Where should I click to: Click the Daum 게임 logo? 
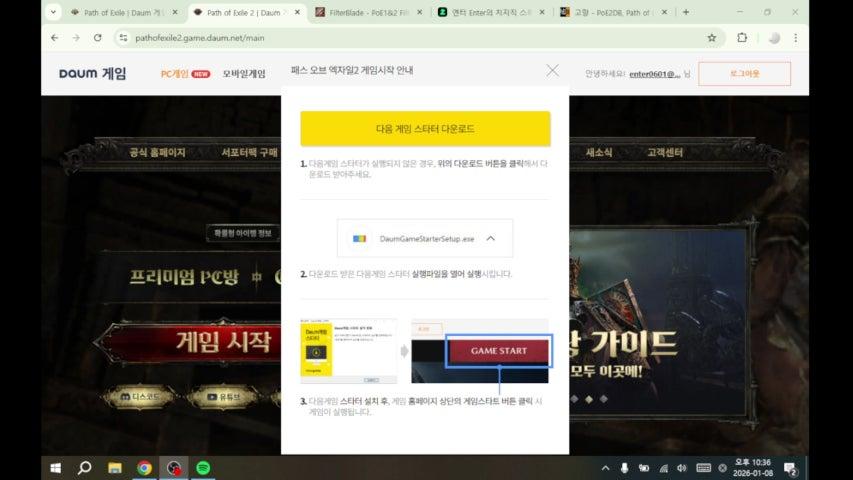tap(92, 73)
